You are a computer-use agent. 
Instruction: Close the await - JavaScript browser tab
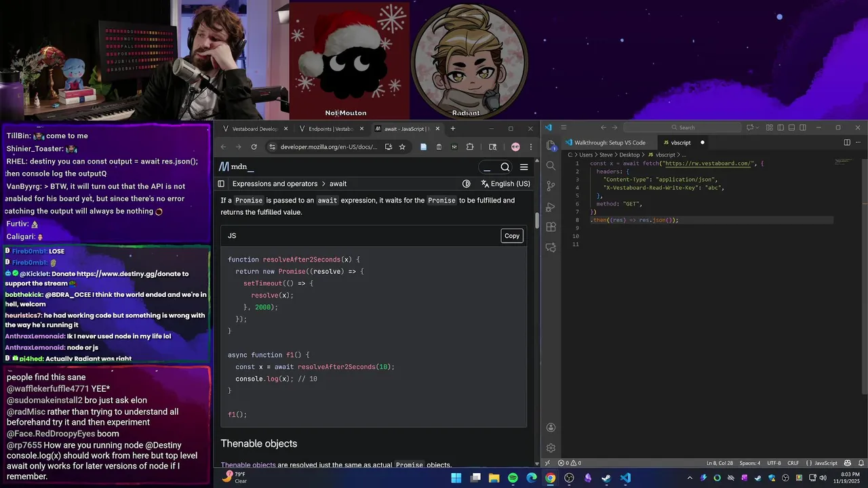point(437,129)
